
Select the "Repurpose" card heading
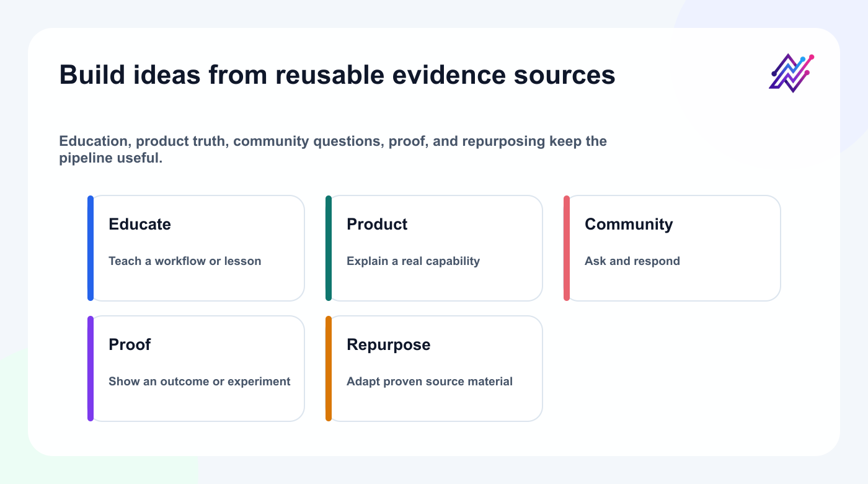[x=388, y=344]
